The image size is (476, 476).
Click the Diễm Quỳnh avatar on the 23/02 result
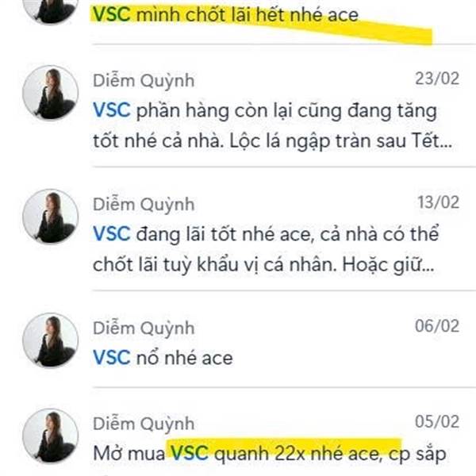pos(51,93)
